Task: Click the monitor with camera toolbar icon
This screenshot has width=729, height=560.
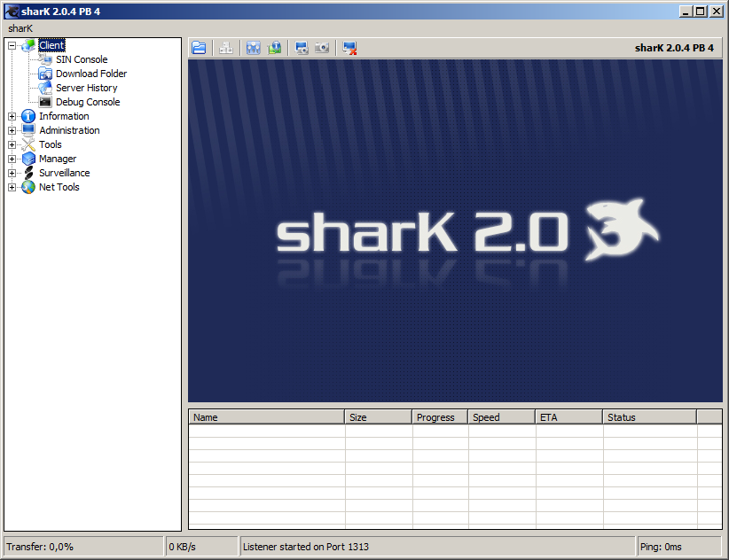Action: tap(302, 48)
